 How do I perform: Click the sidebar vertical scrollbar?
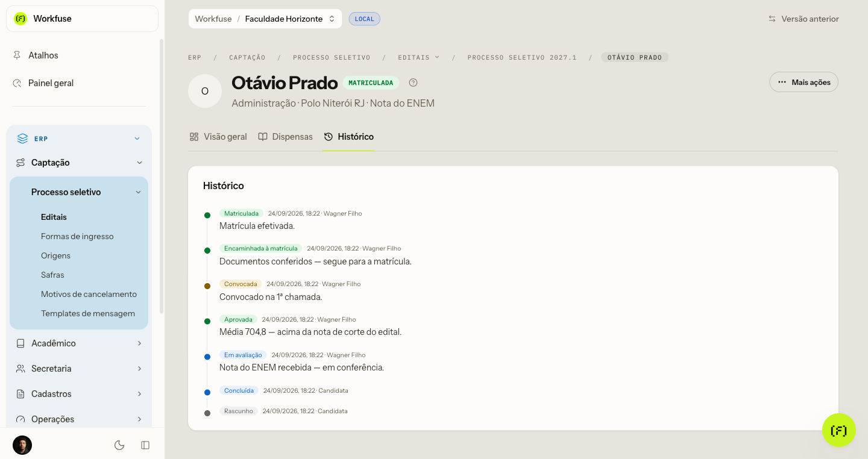point(161,176)
